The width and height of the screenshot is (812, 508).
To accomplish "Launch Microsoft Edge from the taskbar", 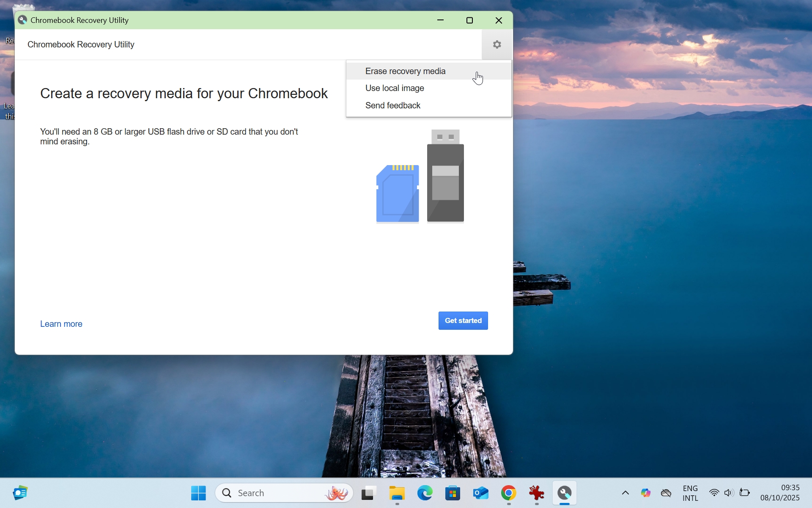I will 425,493.
